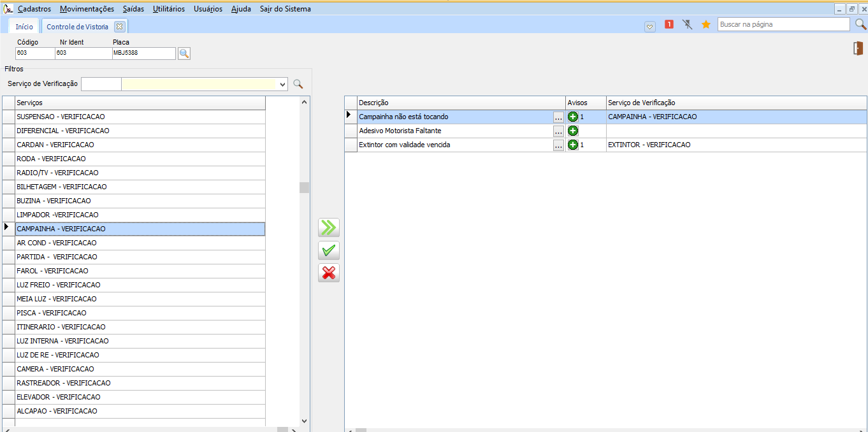Click the Descrição column header
This screenshot has height=432, width=868.
[x=461, y=103]
